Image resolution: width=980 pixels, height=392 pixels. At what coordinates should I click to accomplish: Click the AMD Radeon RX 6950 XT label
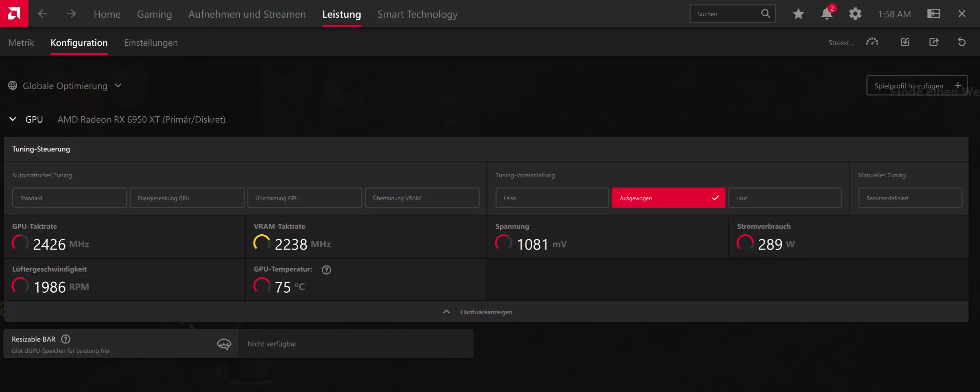[x=141, y=119]
